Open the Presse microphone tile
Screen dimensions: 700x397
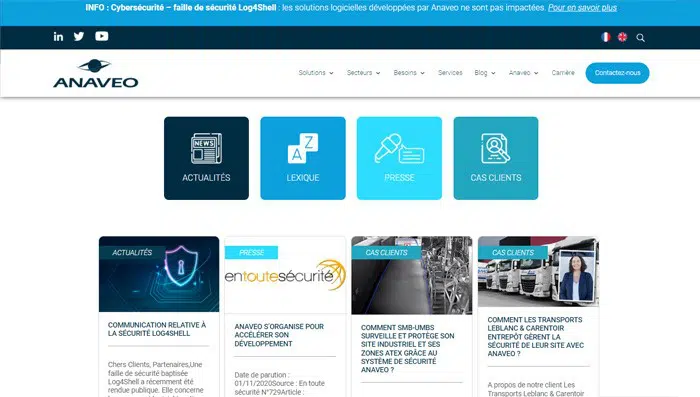tap(399, 158)
